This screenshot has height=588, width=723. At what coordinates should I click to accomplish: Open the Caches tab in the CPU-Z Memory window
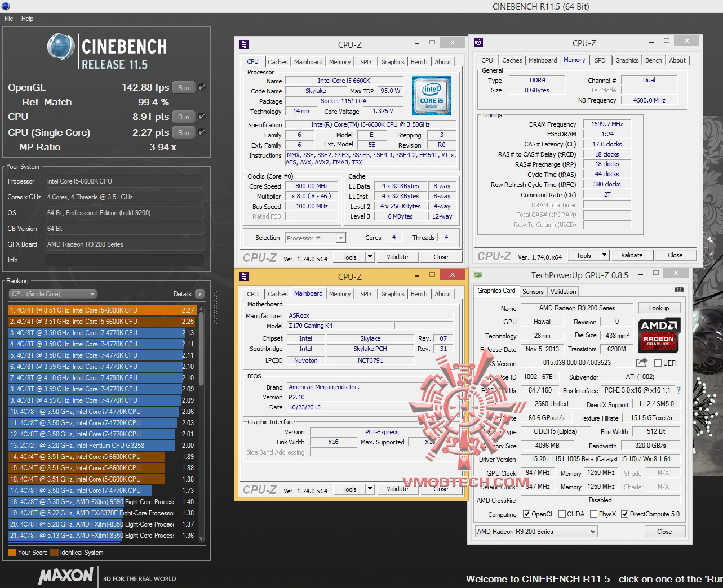[512, 60]
